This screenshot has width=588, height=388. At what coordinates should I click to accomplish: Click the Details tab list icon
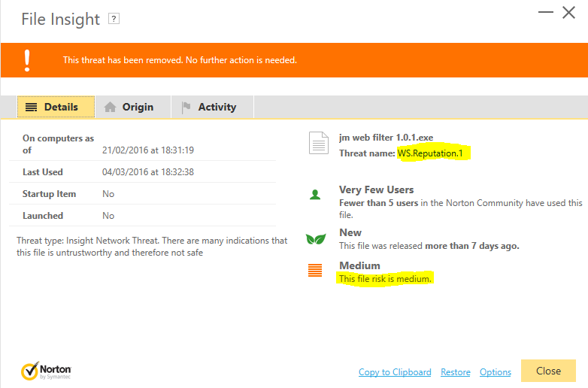31,108
